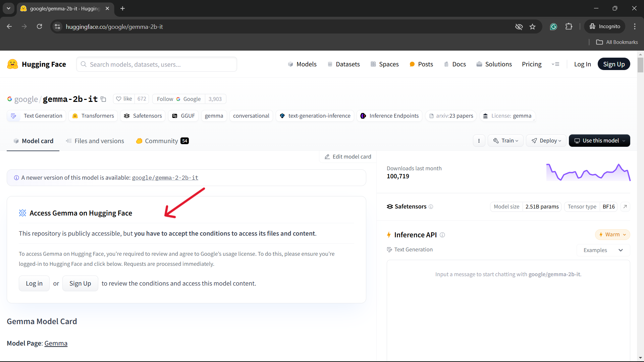The height and width of the screenshot is (362, 644).
Task: Select the text-generation-inference tag
Action: (315, 116)
